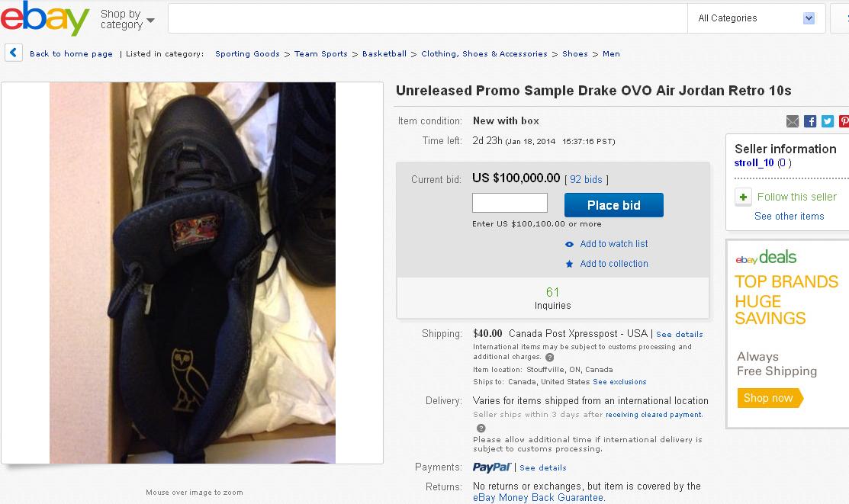The width and height of the screenshot is (849, 504).
Task: Open the Basketball breadcrumb category
Action: [384, 54]
